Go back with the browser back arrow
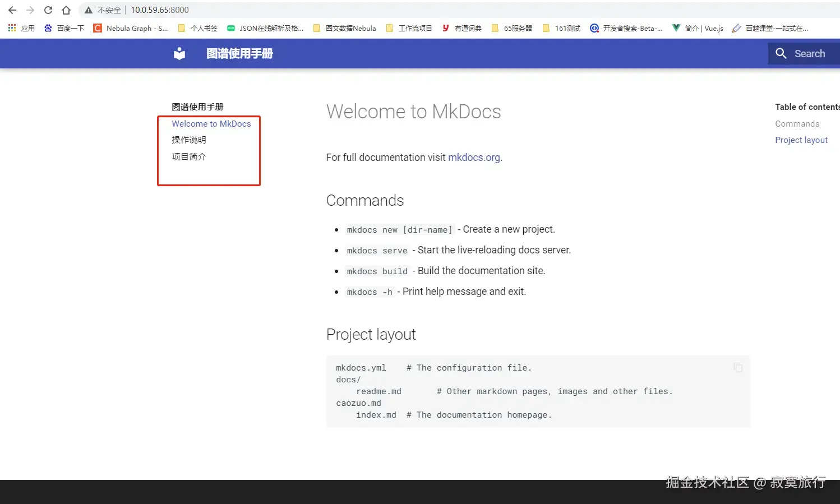Screen dimensions: 840x504 [12, 10]
